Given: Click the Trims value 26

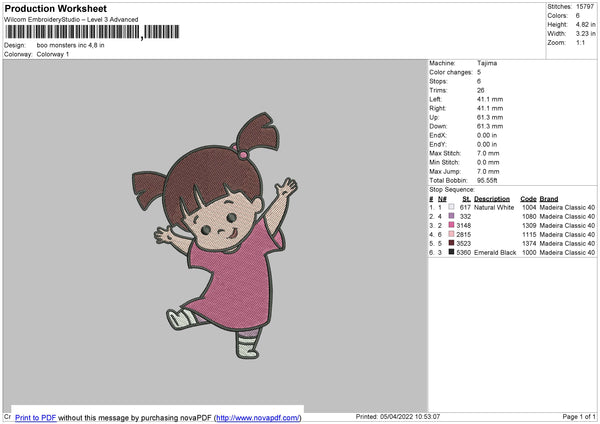Looking at the screenshot, I should [481, 90].
